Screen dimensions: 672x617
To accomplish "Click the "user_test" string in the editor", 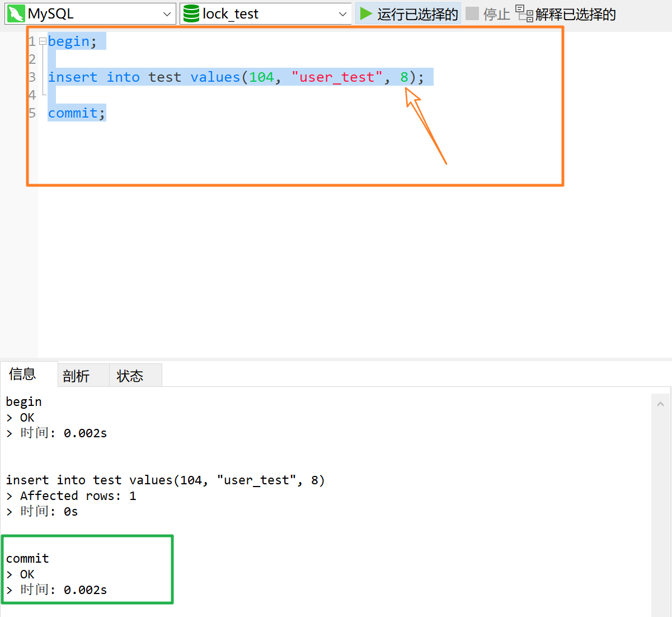I will pyautogui.click(x=337, y=77).
